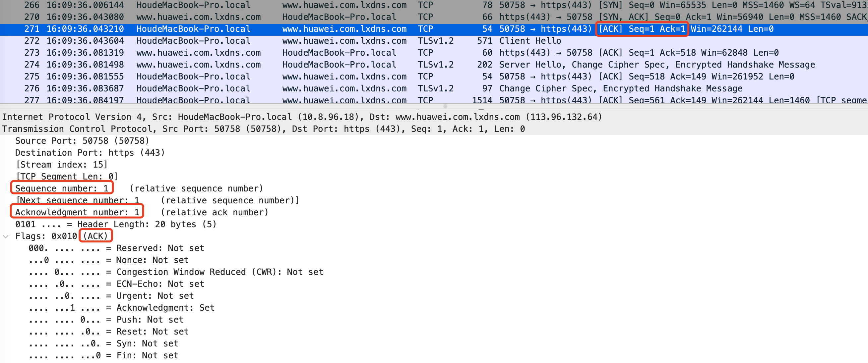Screen dimensions: 868x363
Task: Click the length 571 cell of Client Hello
Action: [x=484, y=41]
